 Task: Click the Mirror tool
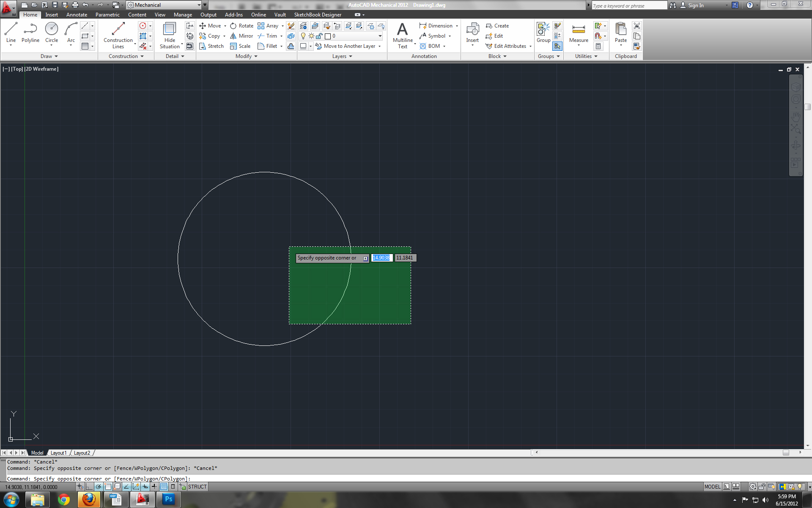(x=241, y=36)
